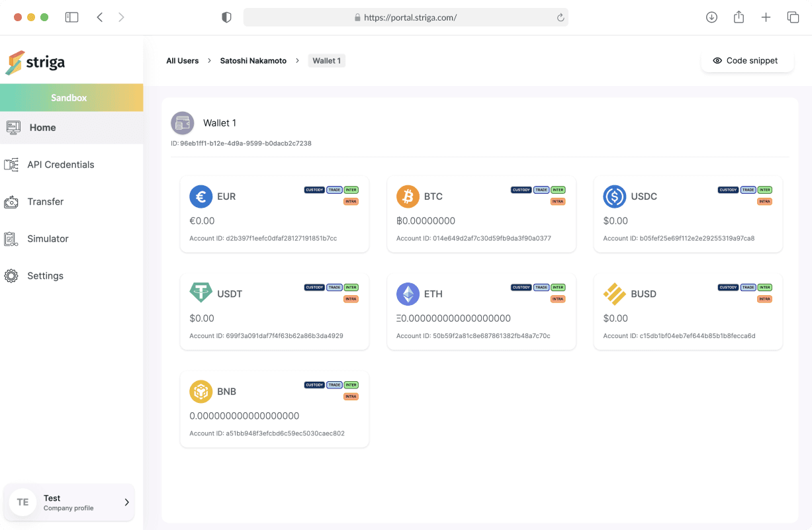
Task: Open All Users from the breadcrumb
Action: (x=182, y=60)
